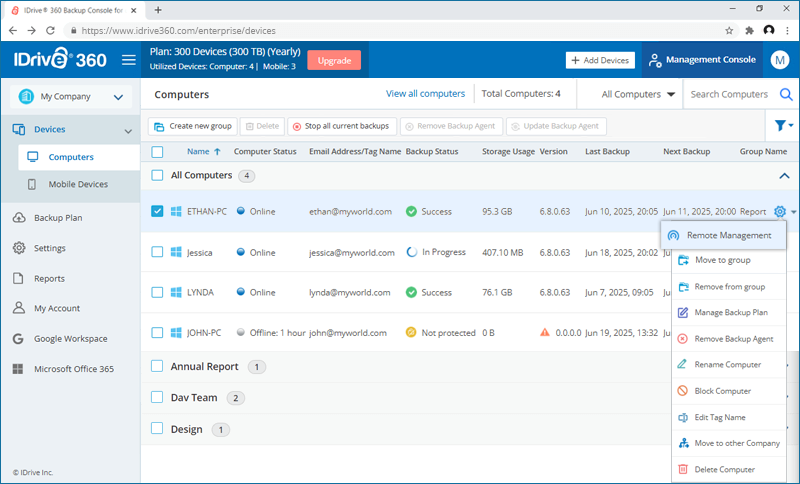Follow the View all computers link
The height and width of the screenshot is (484, 800).
(x=426, y=94)
